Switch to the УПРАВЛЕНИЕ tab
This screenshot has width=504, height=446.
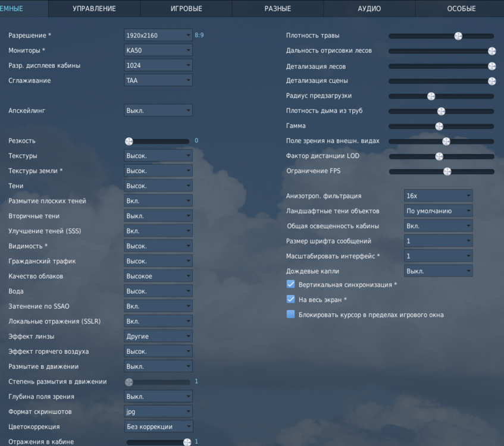[94, 9]
